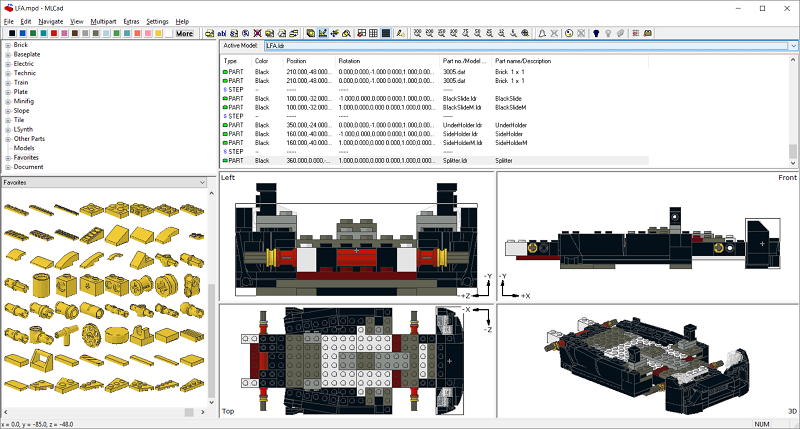Click the red X Add Clear icon
The image size is (800, 429).
(x=258, y=33)
